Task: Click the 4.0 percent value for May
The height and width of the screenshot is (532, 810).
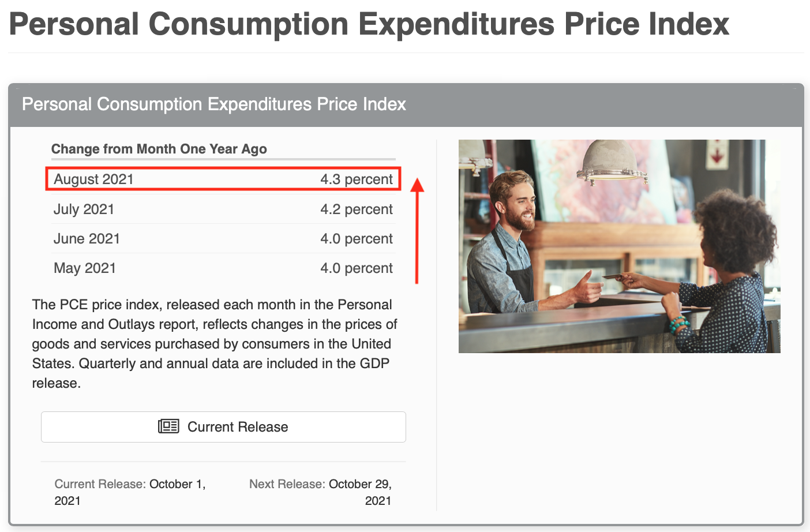Action: click(x=357, y=268)
